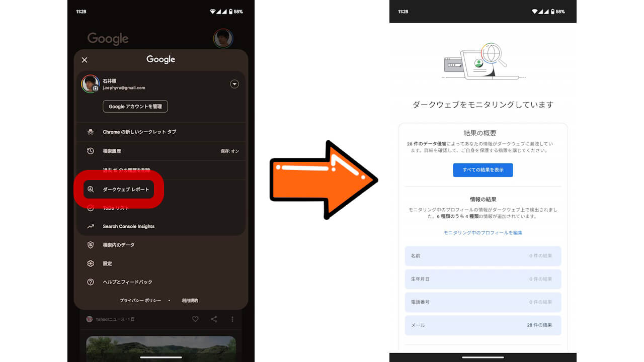Click the search history clock icon

(90, 151)
